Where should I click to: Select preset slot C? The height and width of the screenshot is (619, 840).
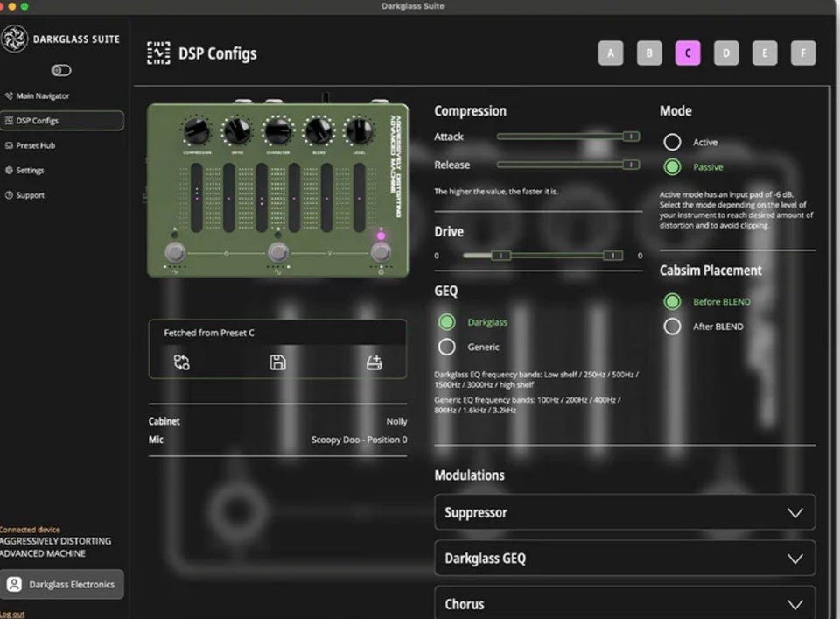[x=688, y=53]
